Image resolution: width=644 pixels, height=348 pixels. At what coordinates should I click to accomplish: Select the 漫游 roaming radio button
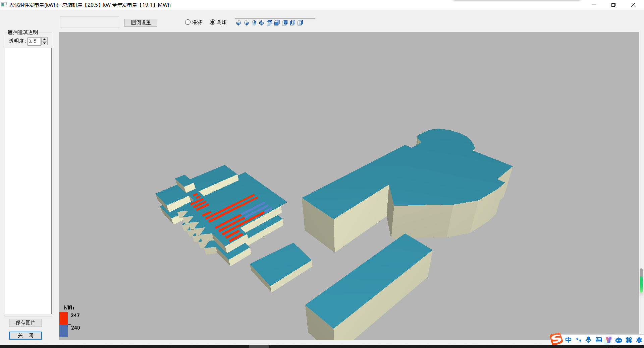(x=188, y=22)
